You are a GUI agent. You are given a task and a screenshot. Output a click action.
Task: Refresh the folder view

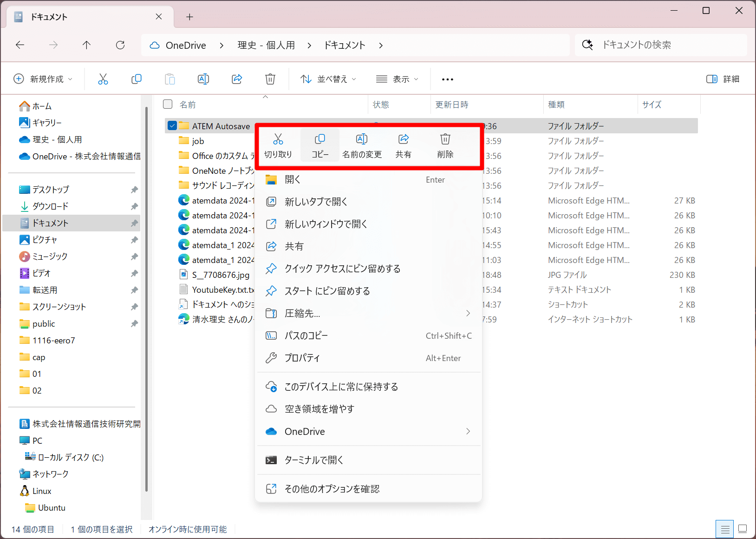120,45
